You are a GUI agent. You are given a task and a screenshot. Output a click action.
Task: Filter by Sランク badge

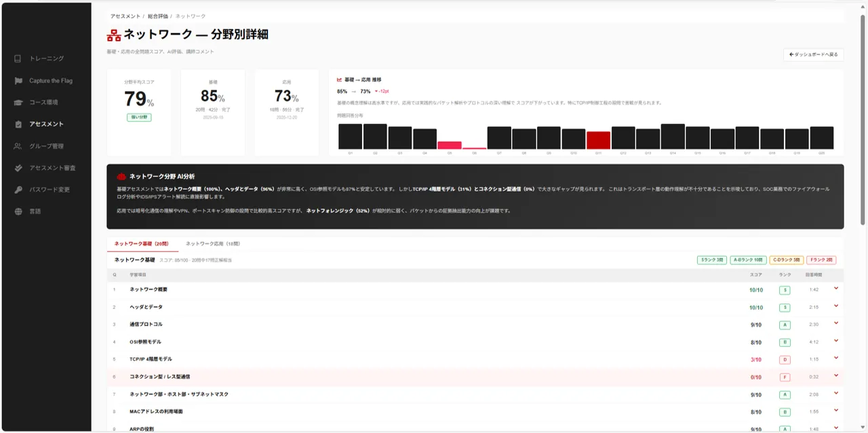[x=711, y=260]
